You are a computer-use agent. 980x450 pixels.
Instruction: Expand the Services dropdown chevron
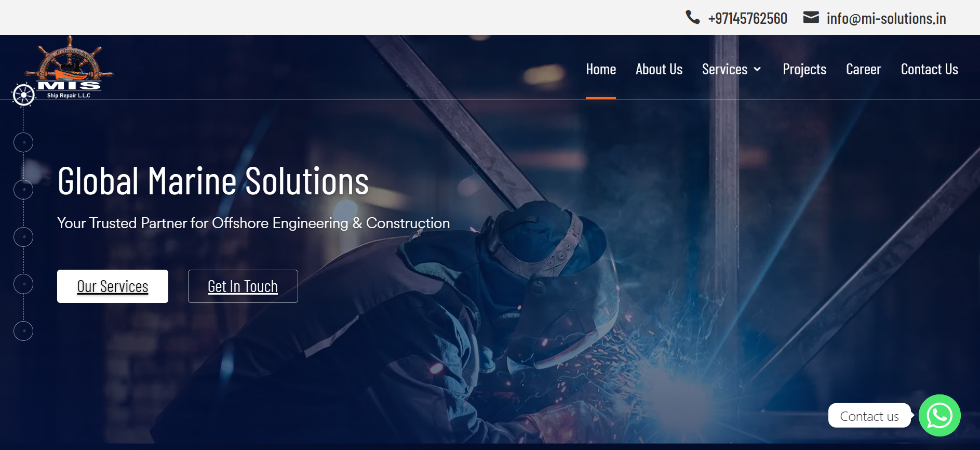click(x=757, y=69)
